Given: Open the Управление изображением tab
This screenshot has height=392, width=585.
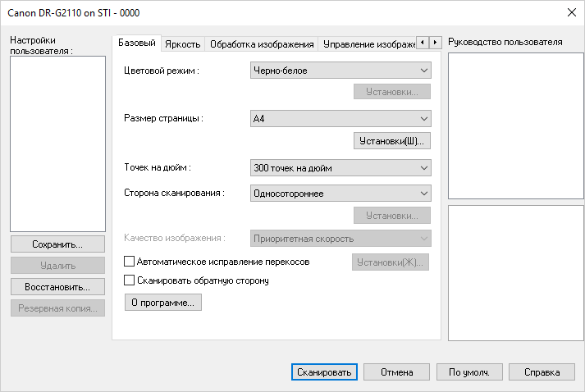Looking at the screenshot, I should 368,43.
